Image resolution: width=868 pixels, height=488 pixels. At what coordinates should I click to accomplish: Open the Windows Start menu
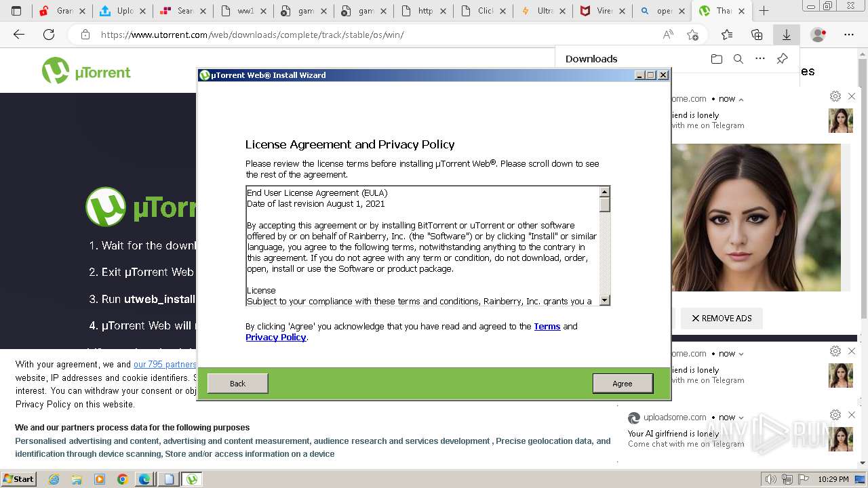[18, 479]
